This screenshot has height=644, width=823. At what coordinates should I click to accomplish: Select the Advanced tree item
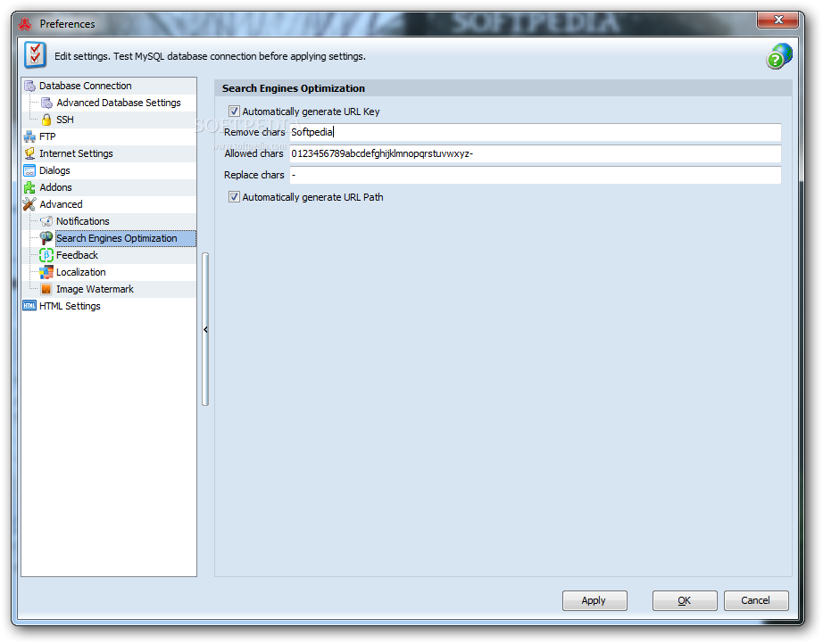[61, 204]
